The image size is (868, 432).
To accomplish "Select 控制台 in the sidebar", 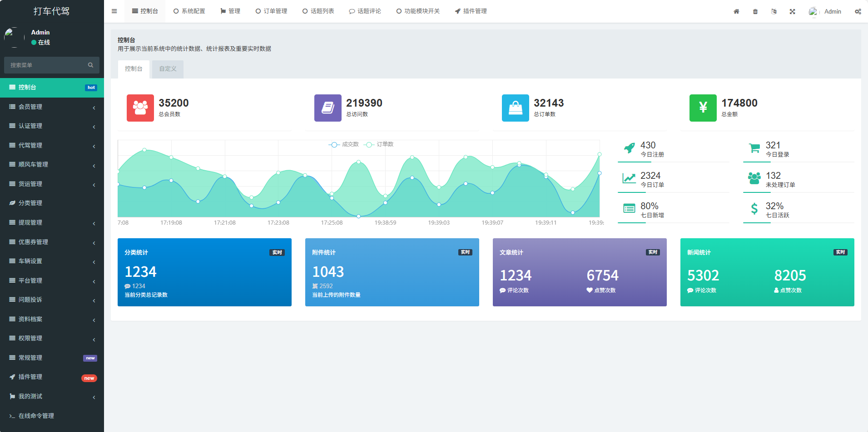I will 52,88.
